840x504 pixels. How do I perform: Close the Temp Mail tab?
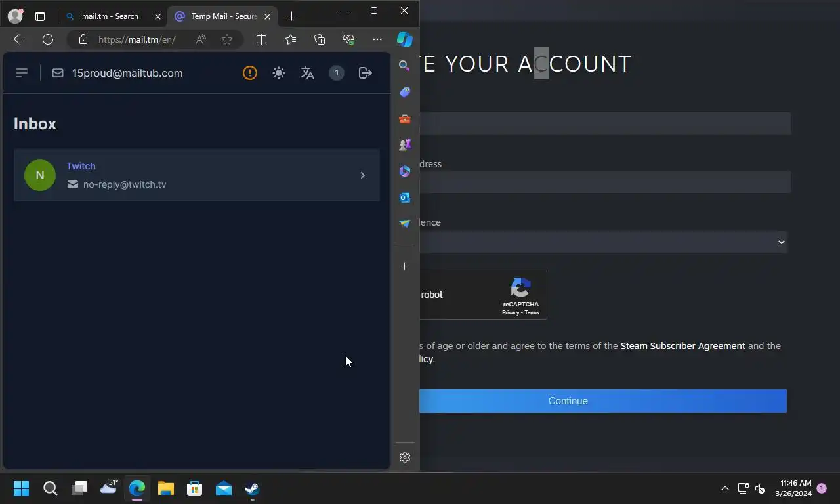[267, 16]
